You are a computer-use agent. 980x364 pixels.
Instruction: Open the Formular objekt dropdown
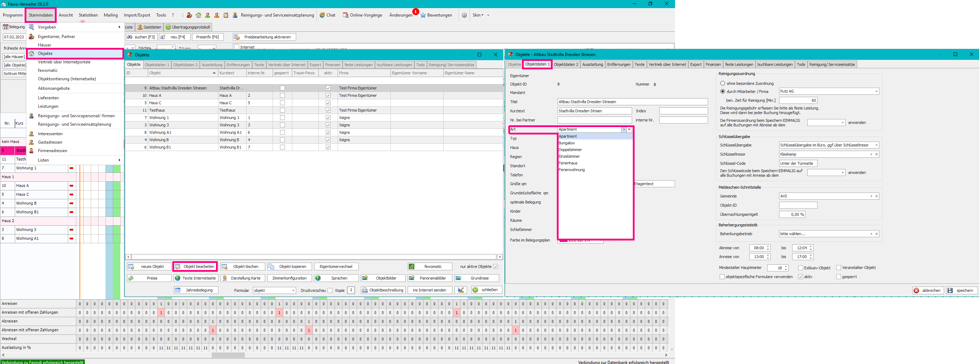click(293, 290)
